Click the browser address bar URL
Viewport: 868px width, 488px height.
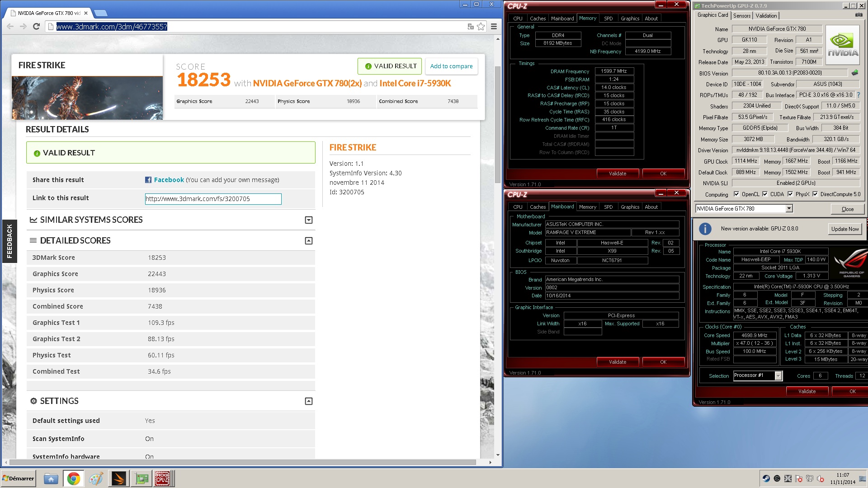(x=112, y=27)
